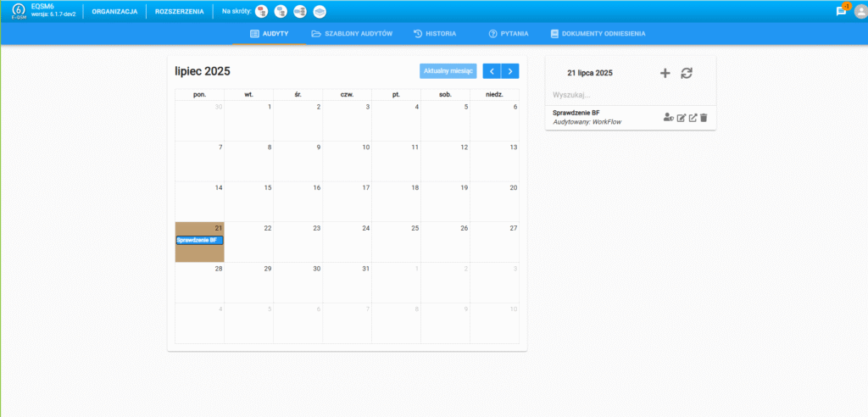Switch to the SZABLONY AUDYTÓW tab
Image resolution: width=868 pixels, height=417 pixels.
[x=351, y=34]
